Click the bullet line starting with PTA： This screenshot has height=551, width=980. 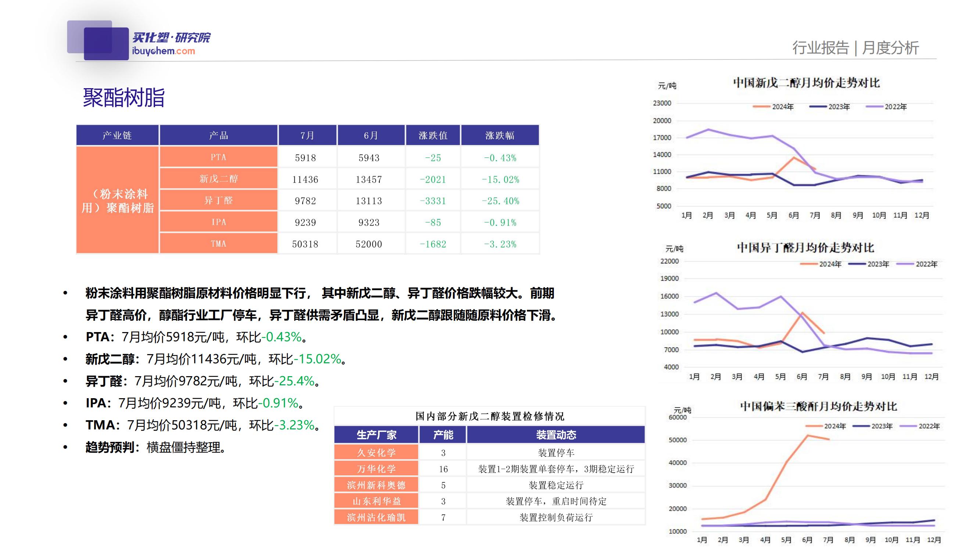(197, 337)
